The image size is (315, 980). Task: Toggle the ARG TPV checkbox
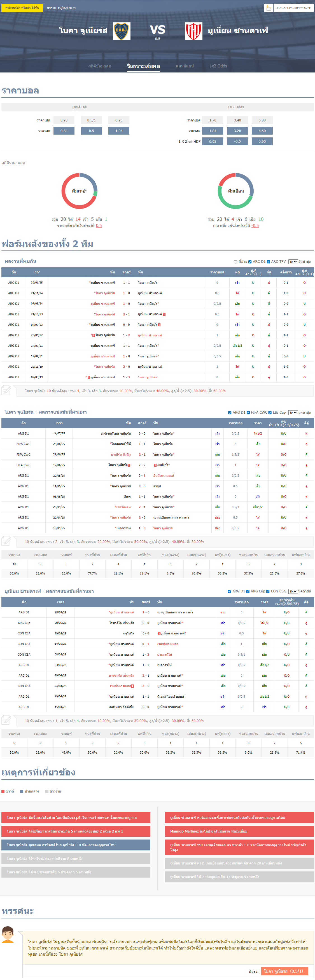[x=268, y=262]
